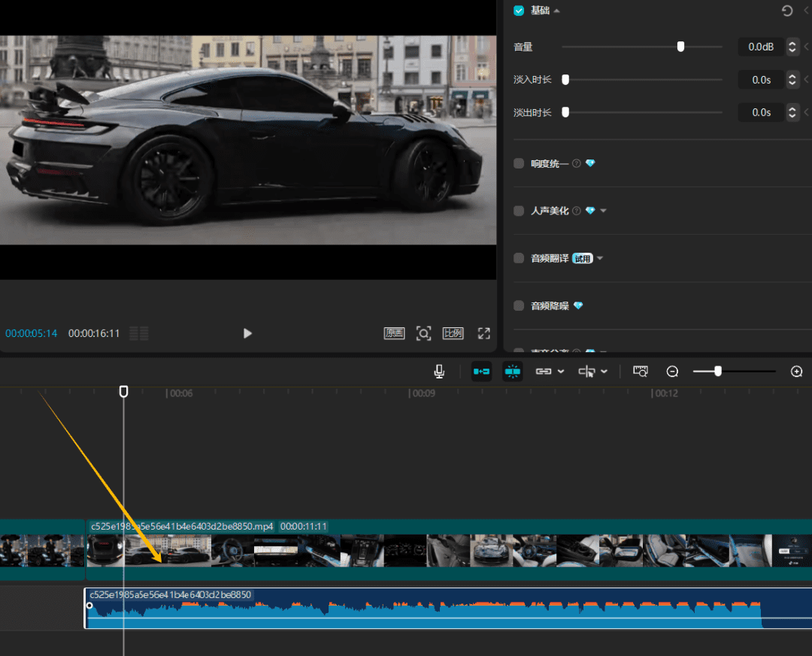Expand the 音频翻译 dropdown arrow
The height and width of the screenshot is (656, 812).
pyautogui.click(x=600, y=259)
